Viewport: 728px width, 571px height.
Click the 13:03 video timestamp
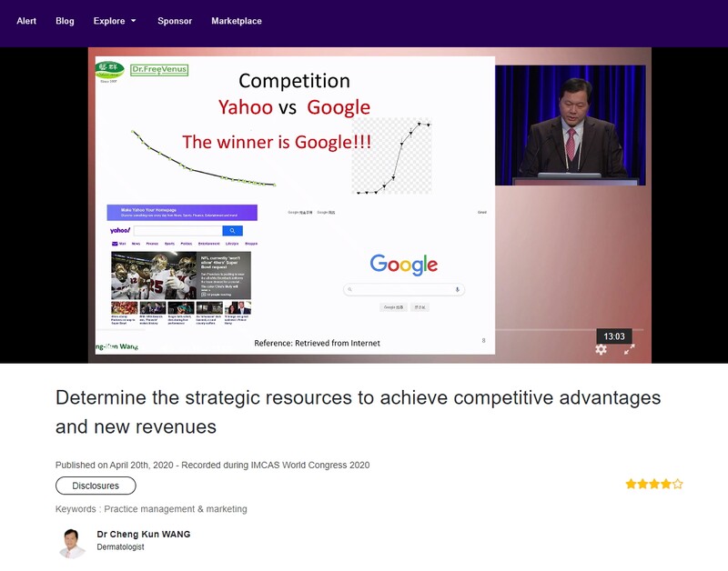[x=613, y=336]
